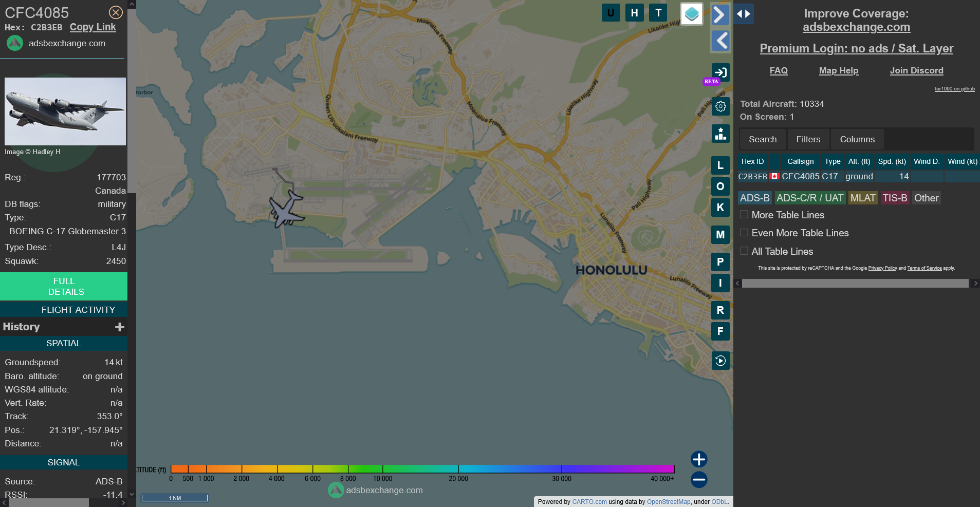Zoom out with the minus button

pyautogui.click(x=699, y=480)
